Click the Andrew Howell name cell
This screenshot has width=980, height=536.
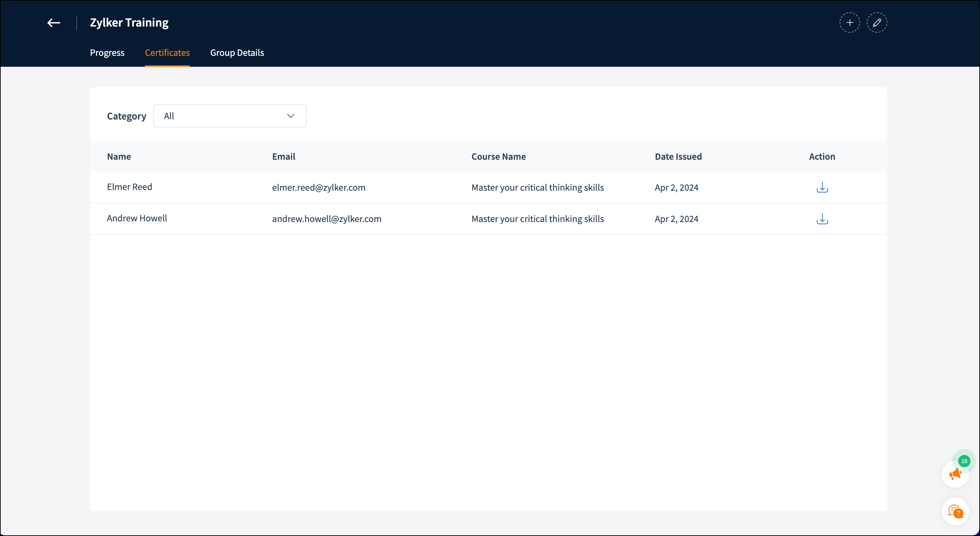(137, 218)
